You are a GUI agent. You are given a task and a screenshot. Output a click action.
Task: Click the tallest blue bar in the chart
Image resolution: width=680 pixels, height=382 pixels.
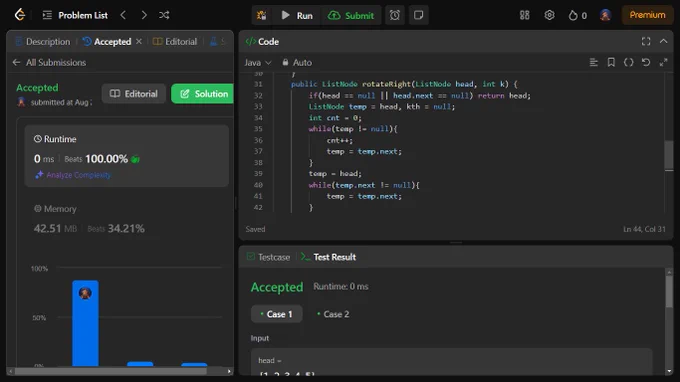pyautogui.click(x=85, y=323)
